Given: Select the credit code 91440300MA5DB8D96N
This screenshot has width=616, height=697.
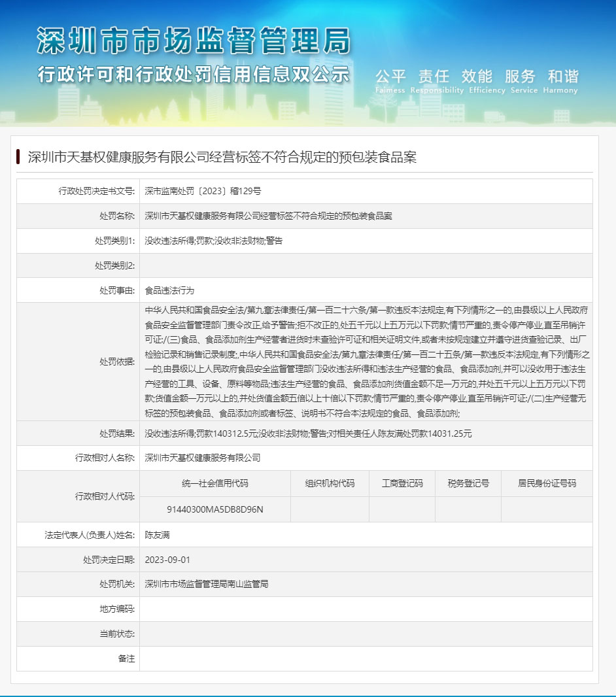Looking at the screenshot, I should pyautogui.click(x=215, y=509).
